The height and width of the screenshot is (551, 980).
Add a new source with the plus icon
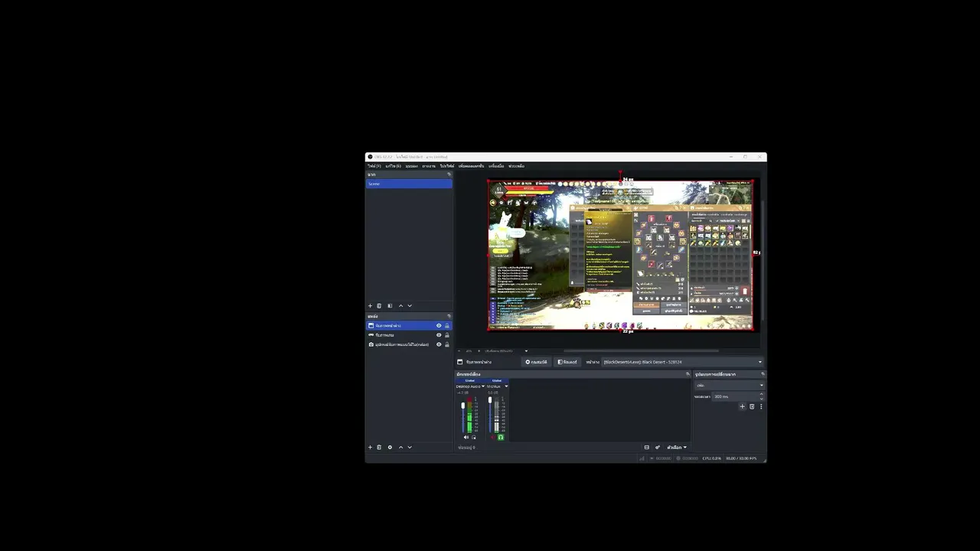[370, 448]
